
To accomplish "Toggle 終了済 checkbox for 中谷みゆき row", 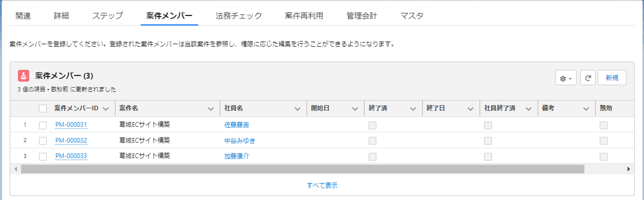I will point(373,141).
